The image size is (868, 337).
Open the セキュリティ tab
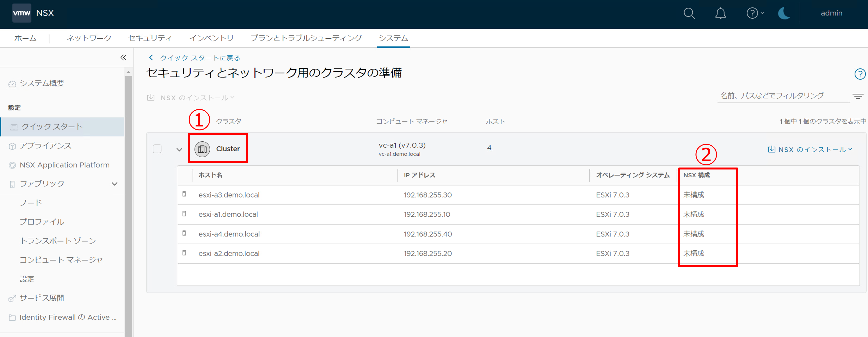150,38
